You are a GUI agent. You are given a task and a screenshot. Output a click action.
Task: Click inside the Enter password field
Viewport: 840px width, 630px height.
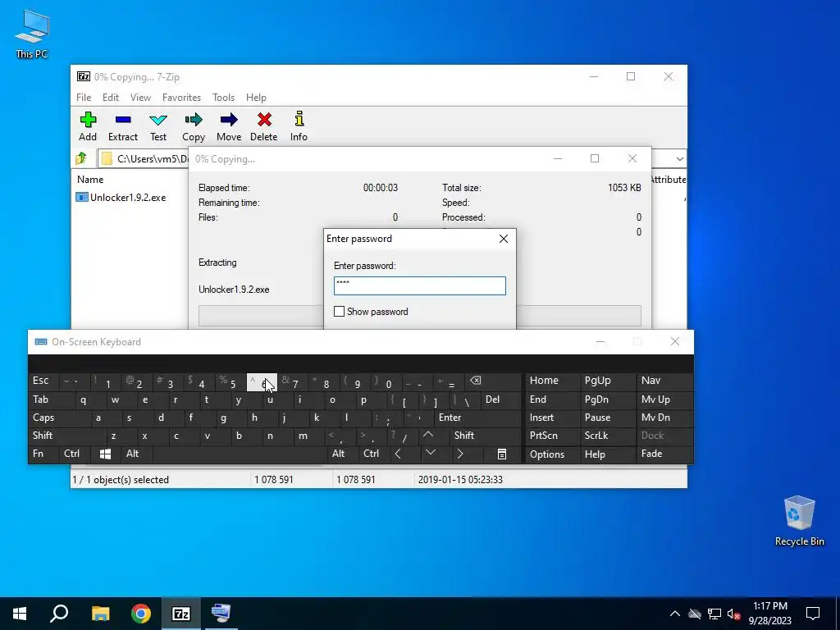coord(419,285)
